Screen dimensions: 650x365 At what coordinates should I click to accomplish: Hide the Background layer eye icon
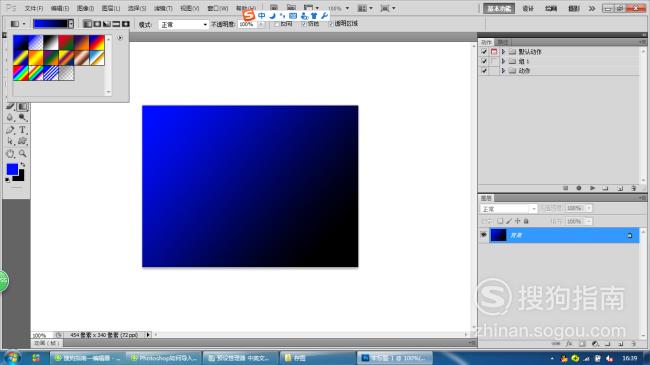[483, 235]
